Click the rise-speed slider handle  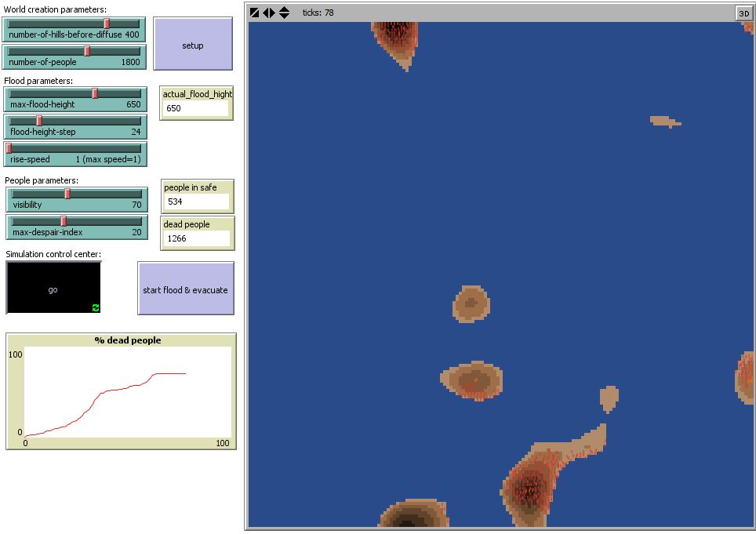pos(9,148)
